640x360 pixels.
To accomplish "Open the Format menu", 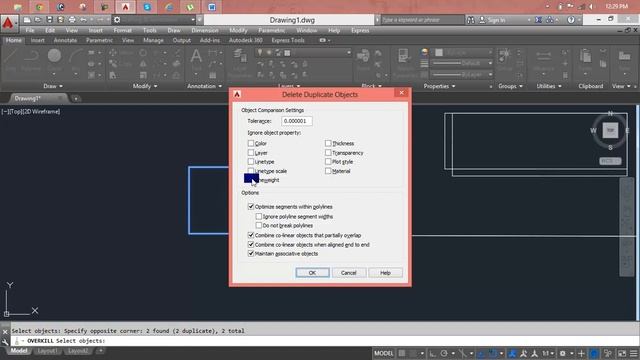I will tap(122, 30).
